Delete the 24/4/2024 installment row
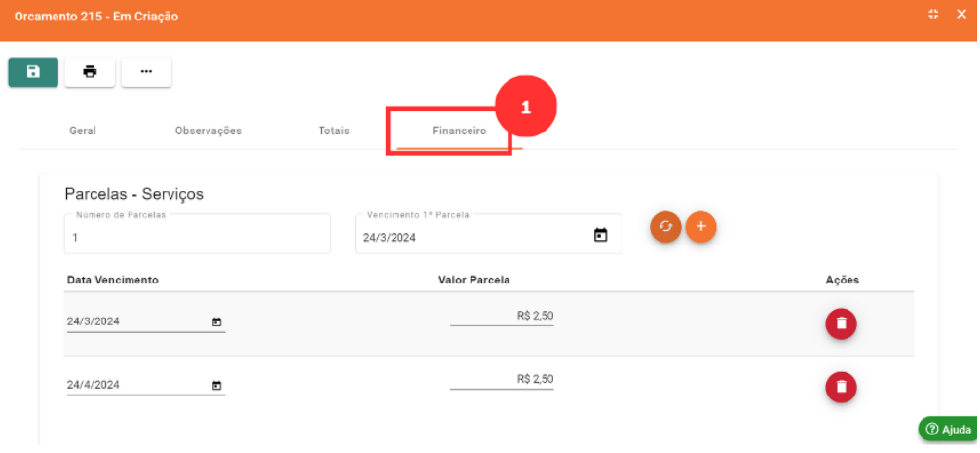 [x=841, y=387]
